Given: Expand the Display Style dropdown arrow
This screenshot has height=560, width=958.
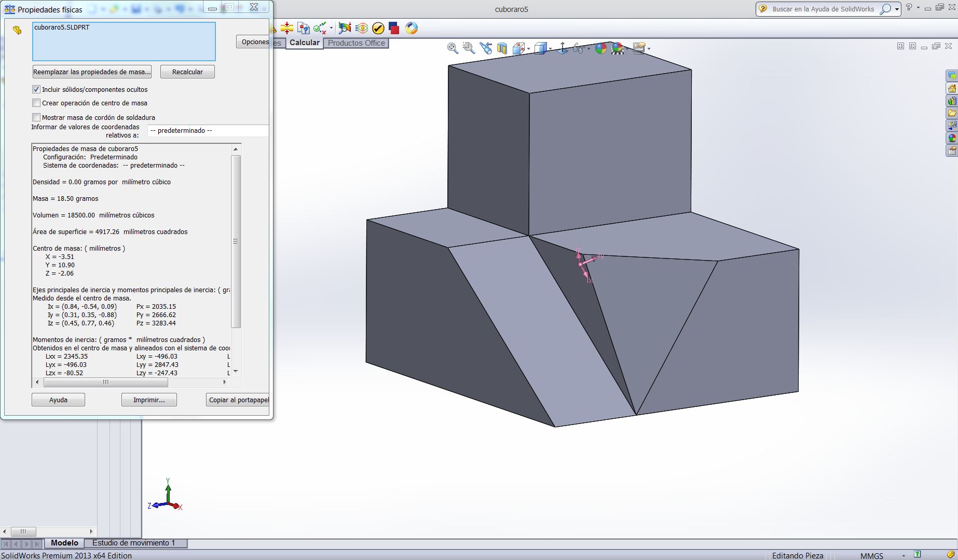Looking at the screenshot, I should pyautogui.click(x=551, y=49).
